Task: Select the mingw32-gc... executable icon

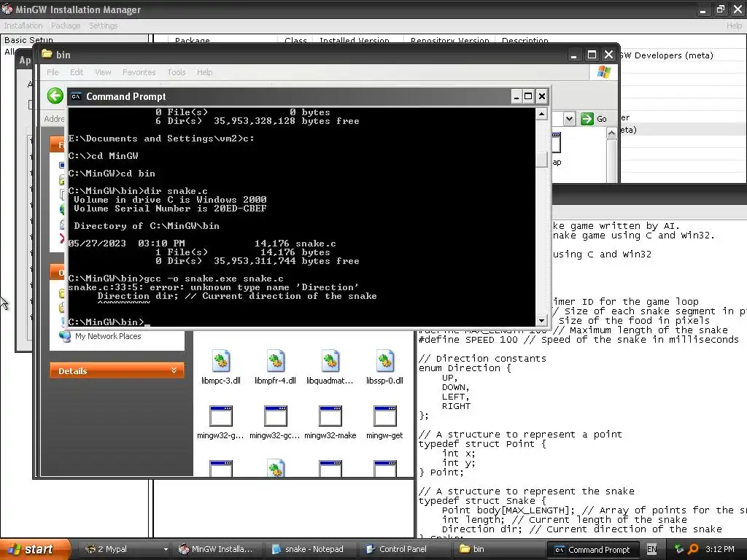Action: point(275,416)
